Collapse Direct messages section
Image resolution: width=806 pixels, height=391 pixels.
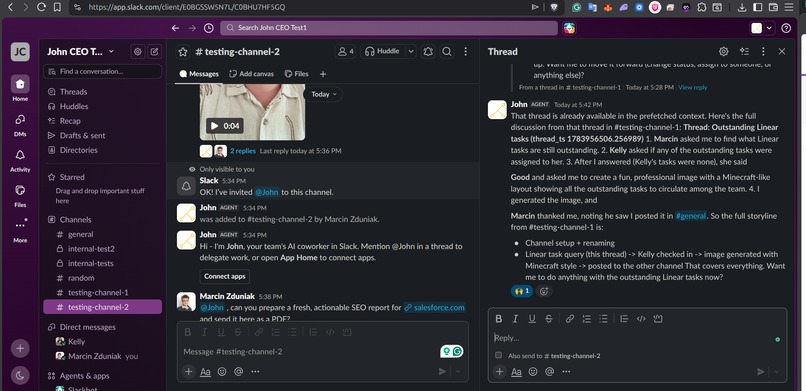click(x=87, y=327)
